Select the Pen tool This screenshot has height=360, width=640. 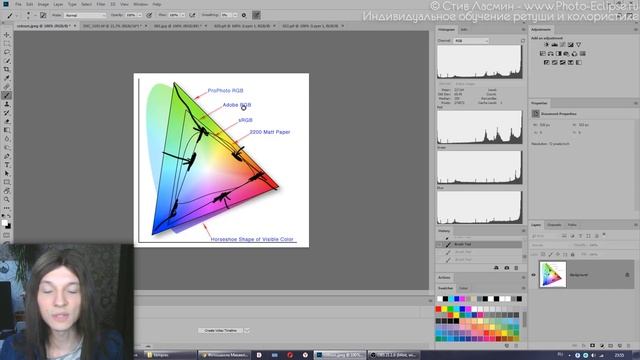(x=7, y=156)
